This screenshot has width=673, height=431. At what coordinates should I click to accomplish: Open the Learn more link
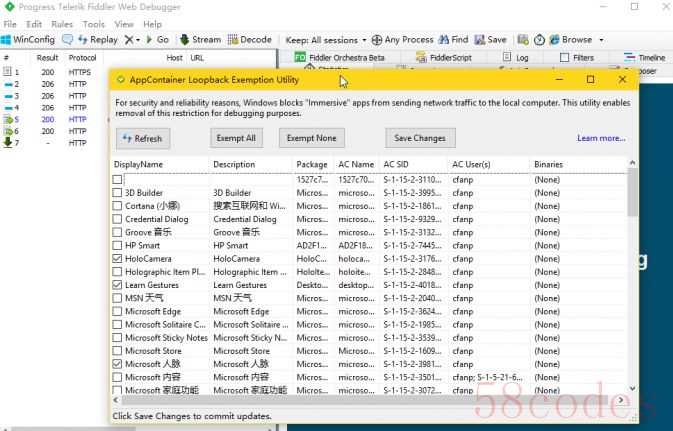601,138
